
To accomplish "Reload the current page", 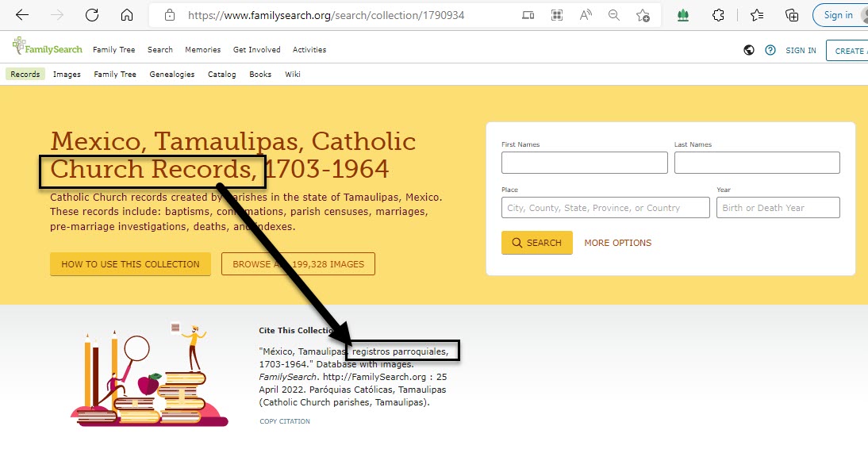I will click(92, 15).
